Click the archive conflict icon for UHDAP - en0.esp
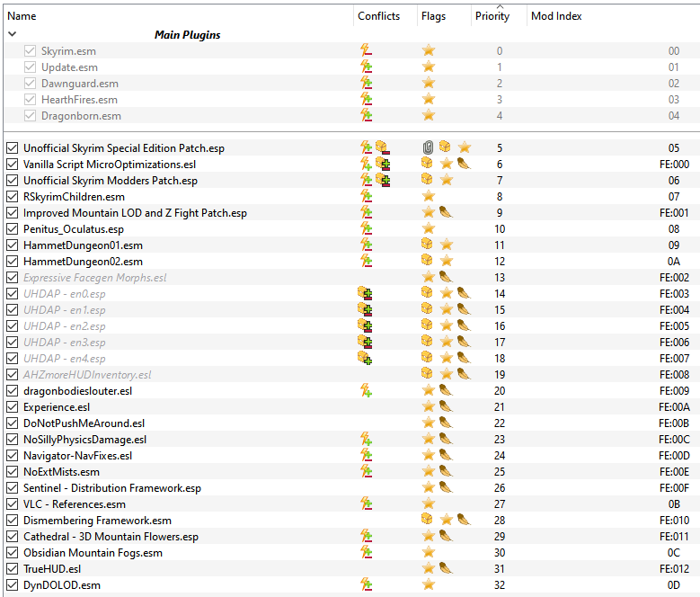700x597 pixels. pos(365,293)
